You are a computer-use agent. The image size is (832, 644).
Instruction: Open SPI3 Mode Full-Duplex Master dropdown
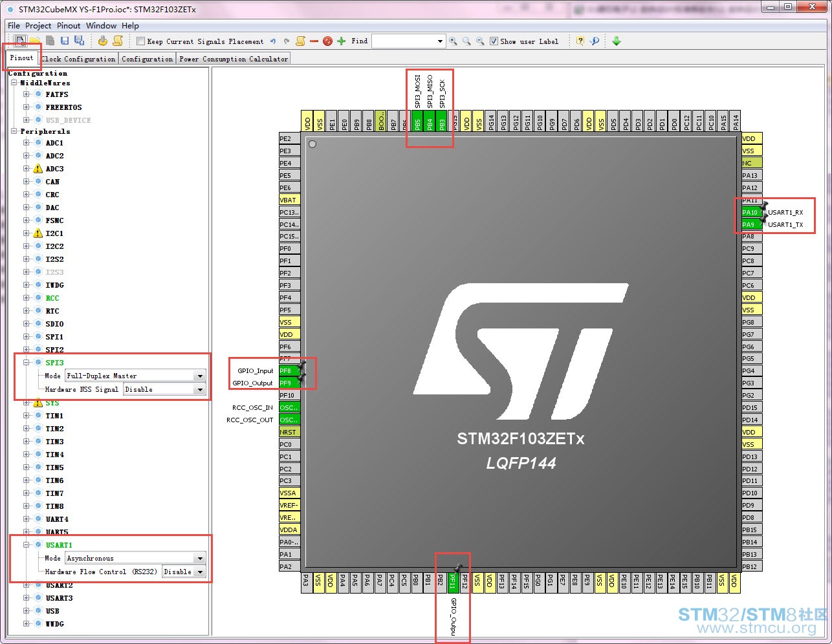click(x=135, y=376)
